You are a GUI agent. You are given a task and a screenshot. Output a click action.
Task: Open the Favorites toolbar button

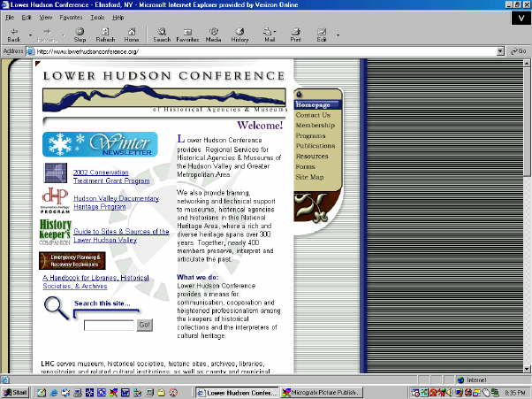187,35
